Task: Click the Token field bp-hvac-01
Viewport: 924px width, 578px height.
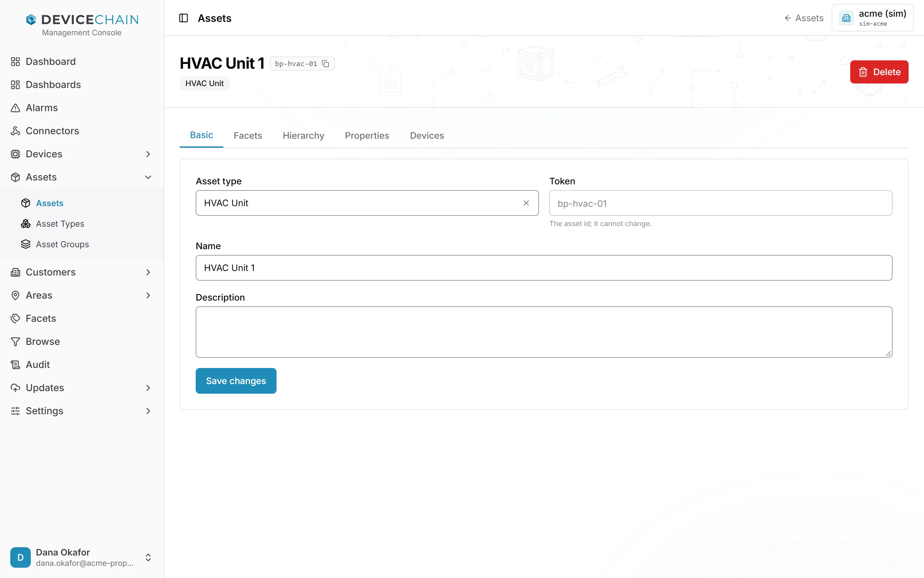Action: [x=721, y=203]
